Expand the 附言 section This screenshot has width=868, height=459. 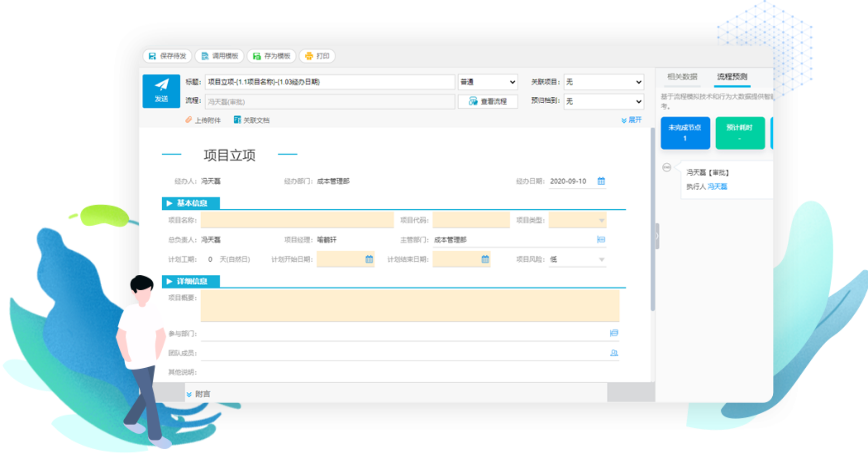(198, 394)
